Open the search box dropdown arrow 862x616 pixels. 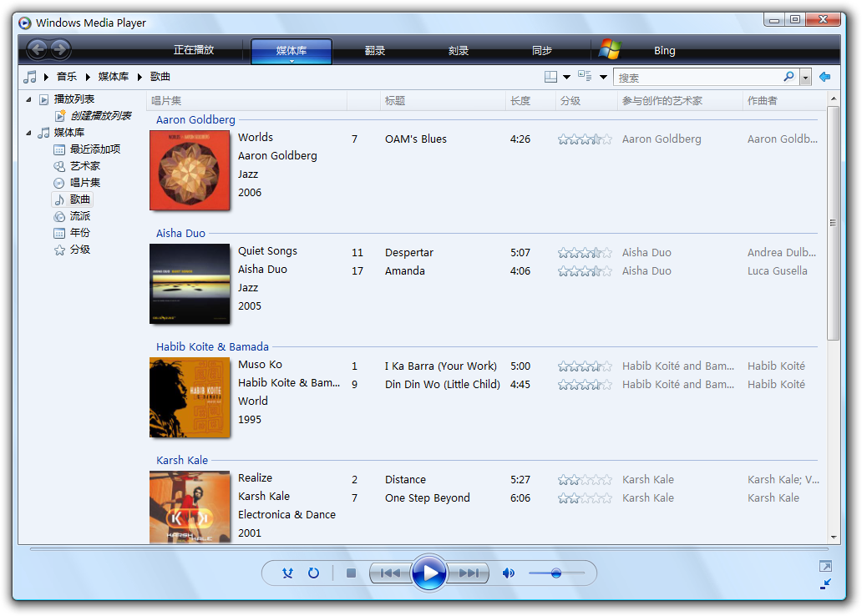pos(805,78)
